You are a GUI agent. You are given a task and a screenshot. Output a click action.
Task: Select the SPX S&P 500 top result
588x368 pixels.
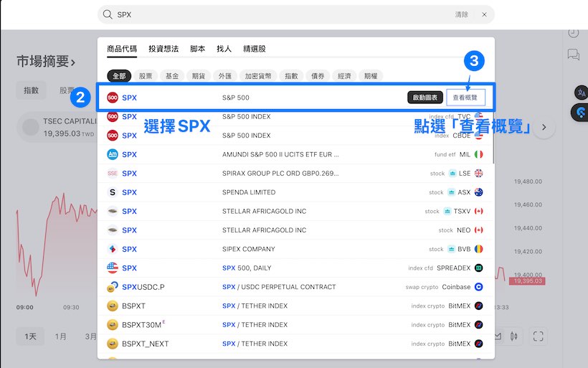pyautogui.click(x=295, y=98)
